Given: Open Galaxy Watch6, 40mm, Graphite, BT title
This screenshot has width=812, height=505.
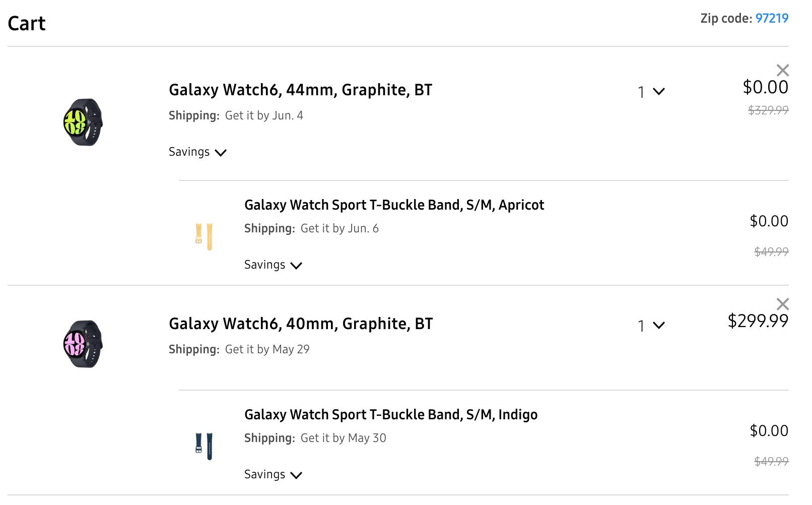Looking at the screenshot, I should click(x=301, y=324).
